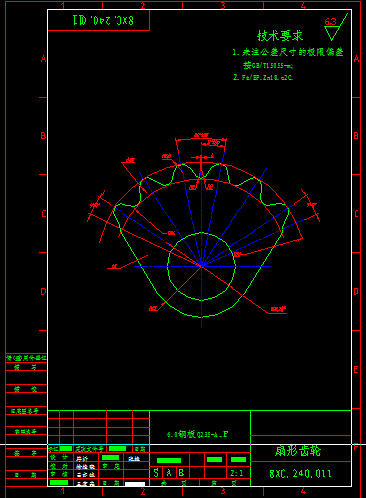Select the blue horizontal centerline
The width and height of the screenshot is (366, 498).
pyautogui.click(x=202, y=266)
